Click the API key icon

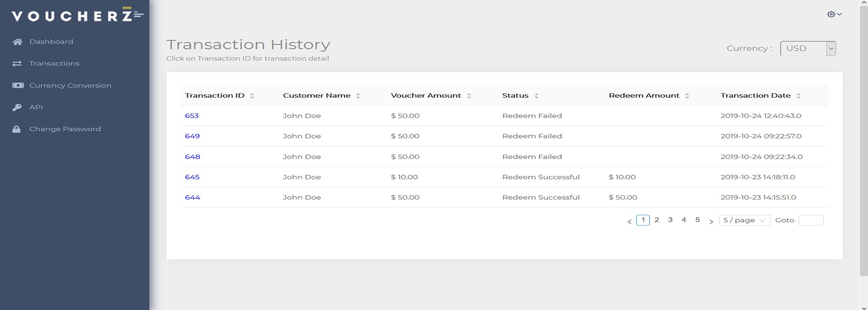coord(17,107)
